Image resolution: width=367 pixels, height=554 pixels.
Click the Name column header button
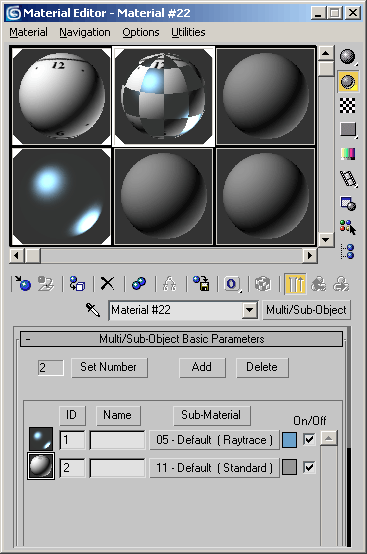tap(118, 415)
